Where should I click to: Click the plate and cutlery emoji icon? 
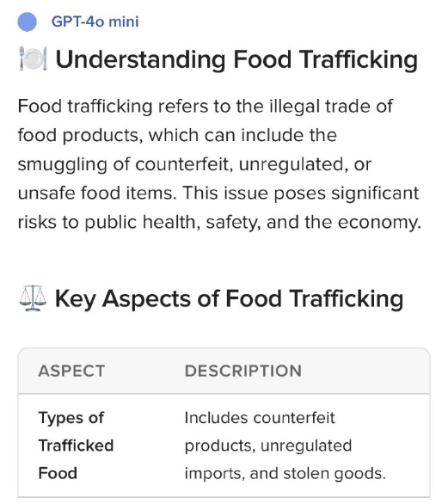click(x=33, y=58)
